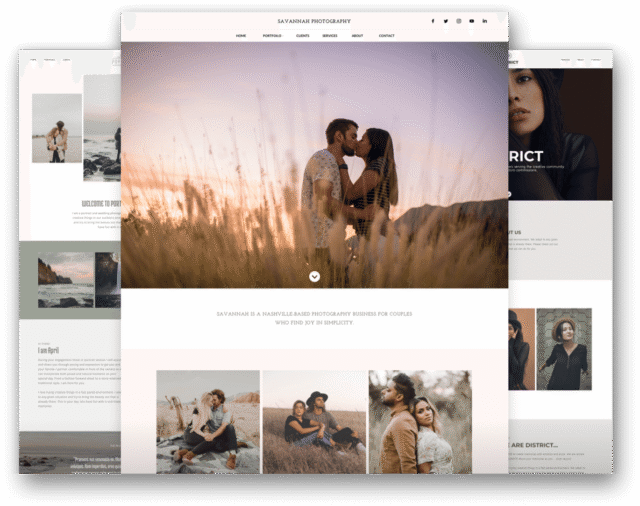Click "ARE DISTRICT..." heading in right page
The height and width of the screenshot is (506, 640).
[533, 445]
